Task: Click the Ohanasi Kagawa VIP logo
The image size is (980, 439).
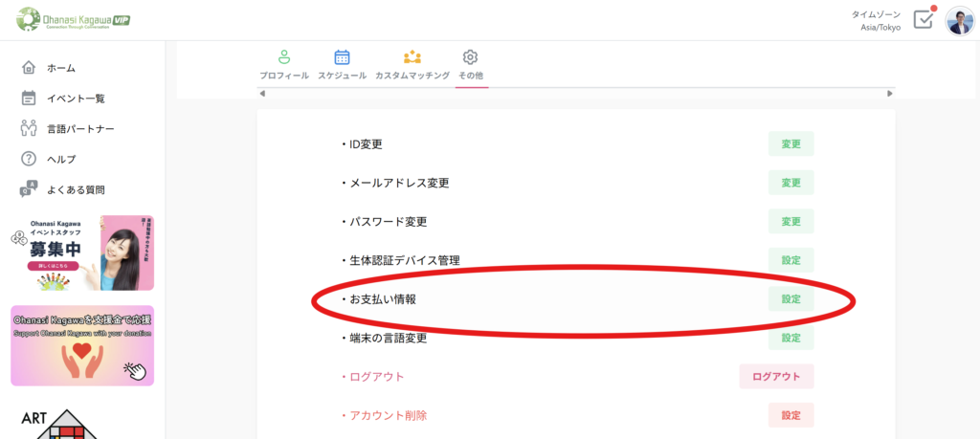Action: tap(73, 20)
